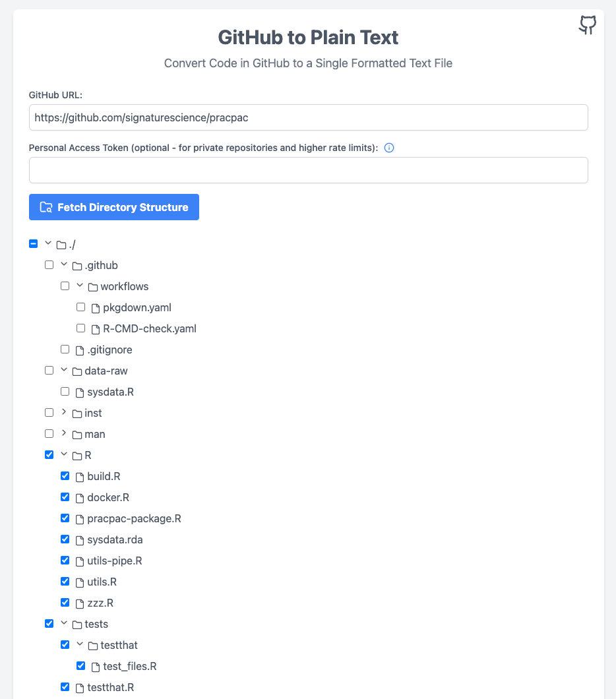The image size is (616, 699).
Task: Collapse the R folder tree
Action: [x=64, y=454]
